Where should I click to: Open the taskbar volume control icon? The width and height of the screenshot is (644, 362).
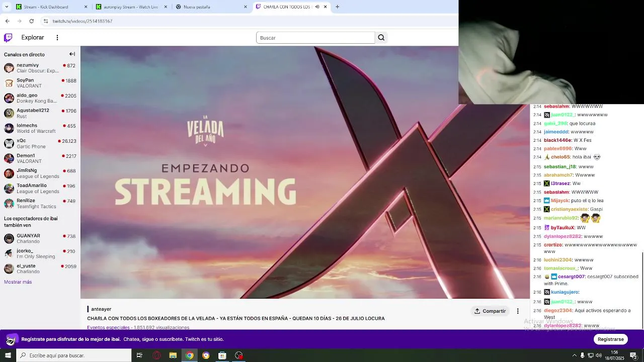pyautogui.click(x=599, y=355)
